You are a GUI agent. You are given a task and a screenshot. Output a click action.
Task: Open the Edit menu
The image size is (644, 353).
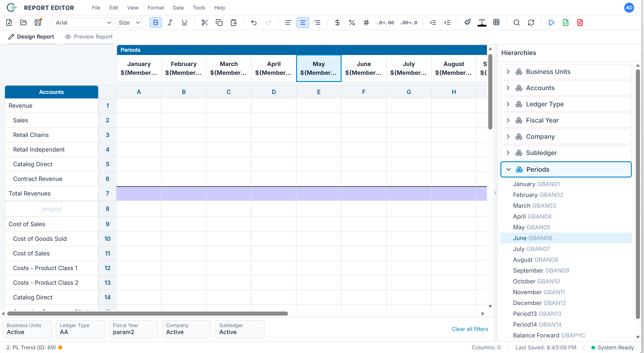tap(113, 8)
